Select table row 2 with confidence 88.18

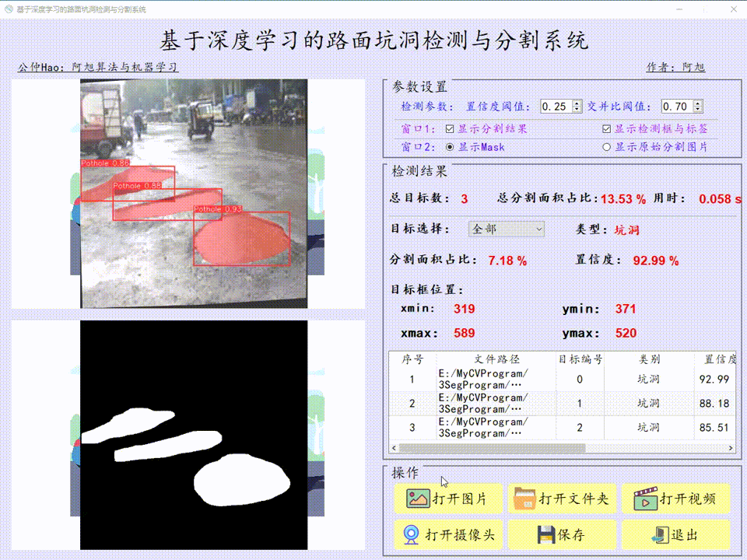pyautogui.click(x=545, y=403)
